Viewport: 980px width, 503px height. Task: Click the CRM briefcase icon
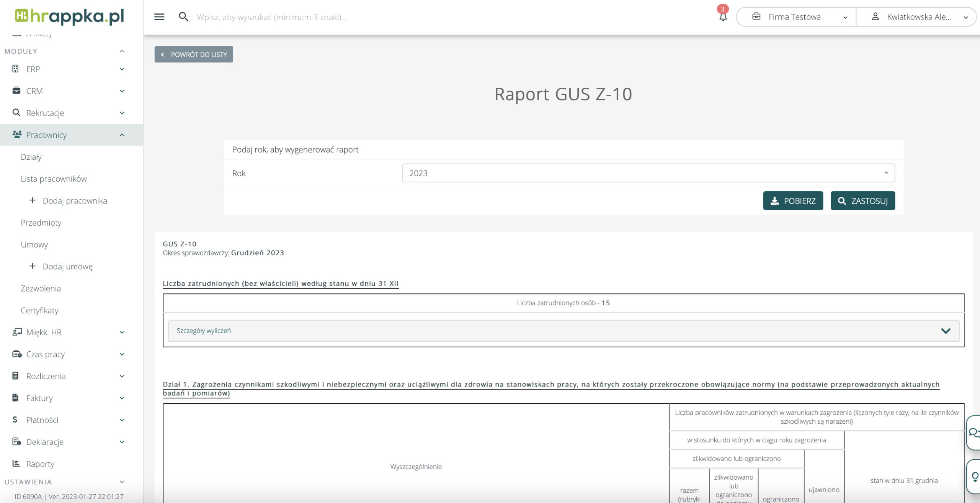16,91
